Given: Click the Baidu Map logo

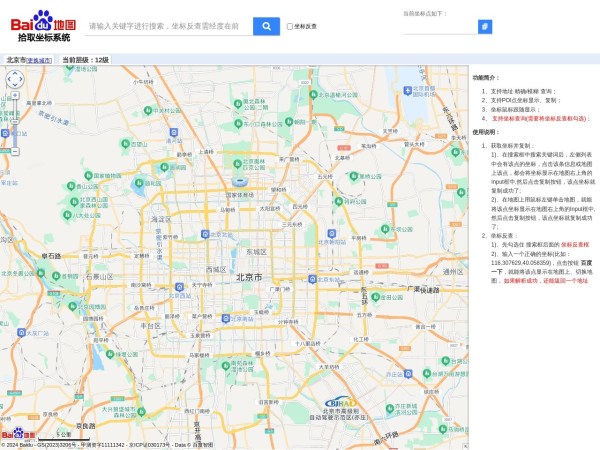Looking at the screenshot, I should [x=44, y=26].
